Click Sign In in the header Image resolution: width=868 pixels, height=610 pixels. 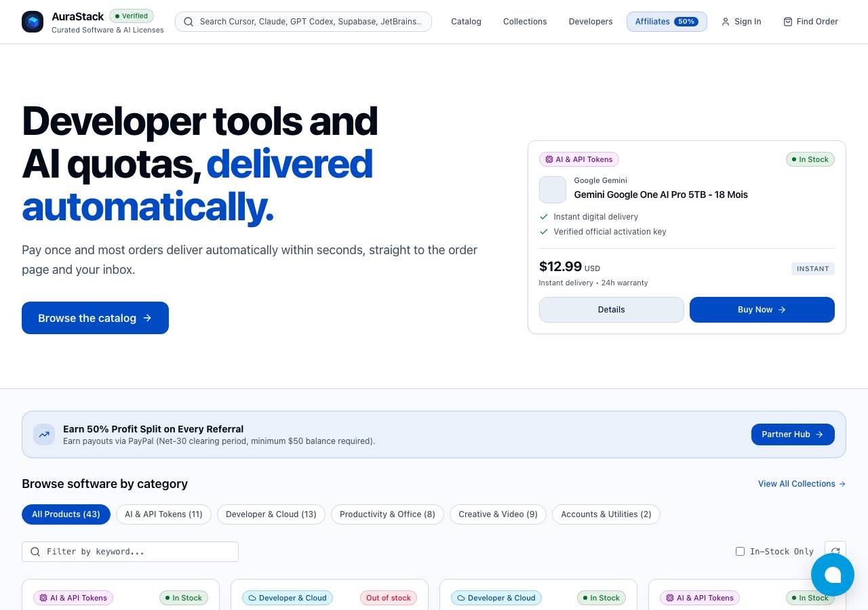(741, 22)
